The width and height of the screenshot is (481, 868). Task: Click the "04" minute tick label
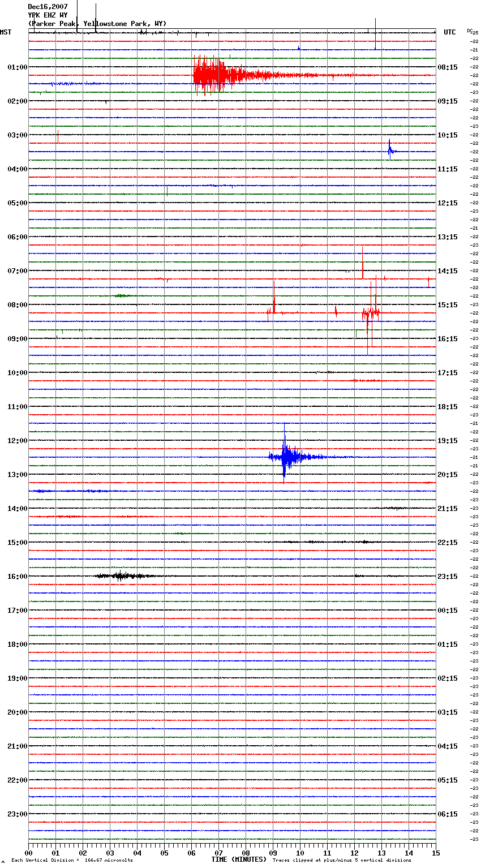137,853
